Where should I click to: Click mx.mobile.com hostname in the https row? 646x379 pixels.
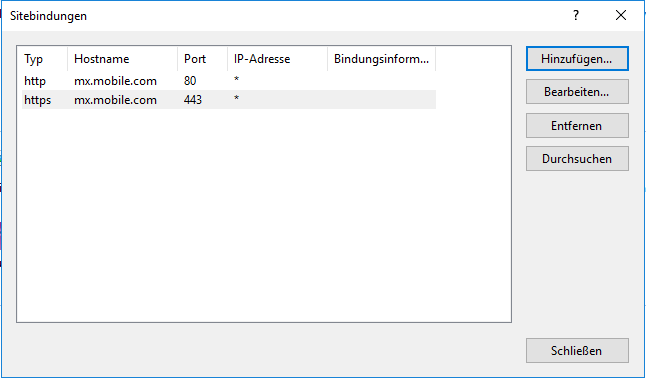[115, 100]
